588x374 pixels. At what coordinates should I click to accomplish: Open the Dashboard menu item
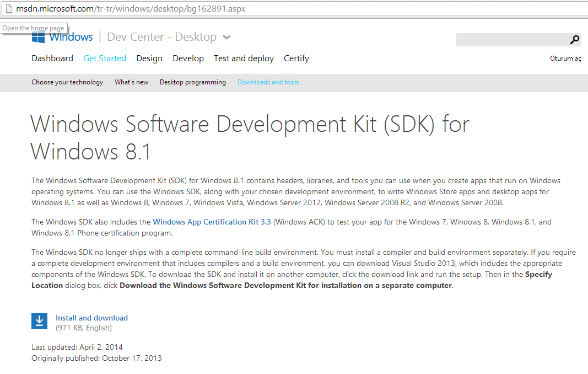52,58
